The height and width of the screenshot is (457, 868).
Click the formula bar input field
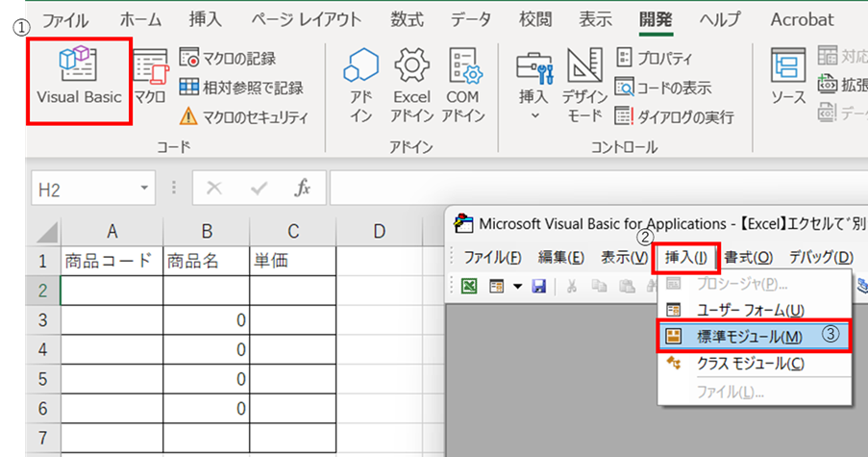[596, 189]
